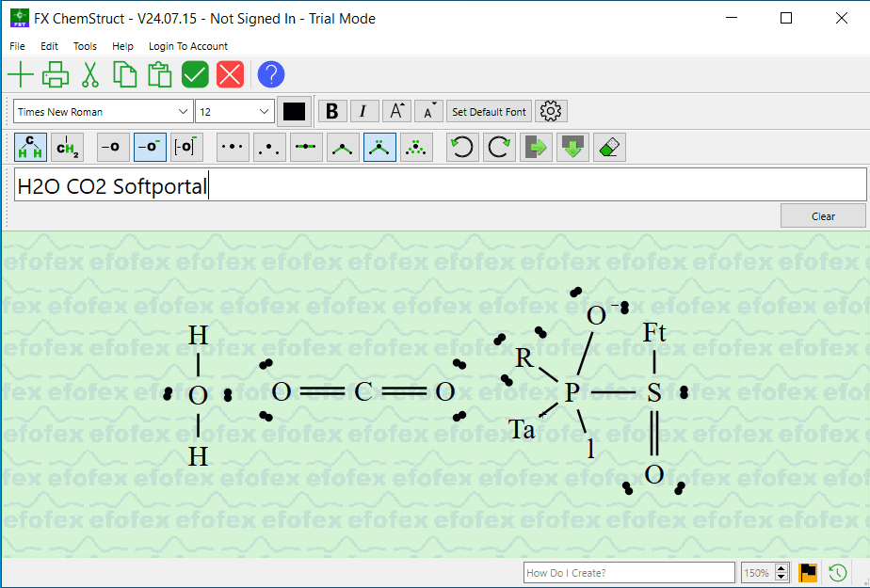The width and height of the screenshot is (870, 588).
Task: Click the O atom of the water molecule
Action: coord(198,396)
